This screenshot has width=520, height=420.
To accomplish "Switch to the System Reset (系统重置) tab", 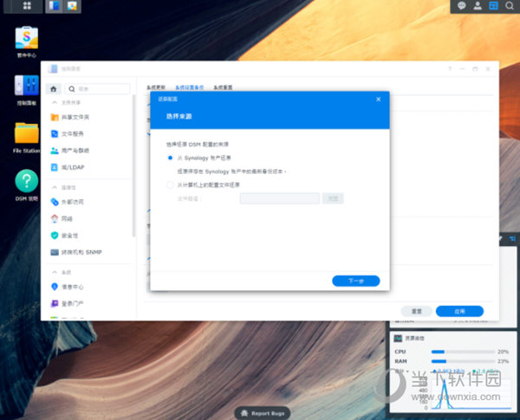I will tap(223, 87).
